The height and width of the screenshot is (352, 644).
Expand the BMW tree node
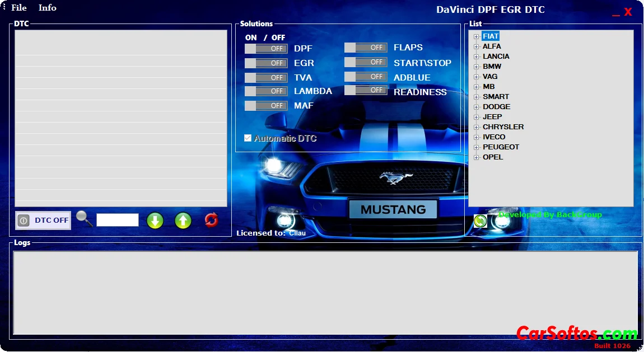coord(476,67)
